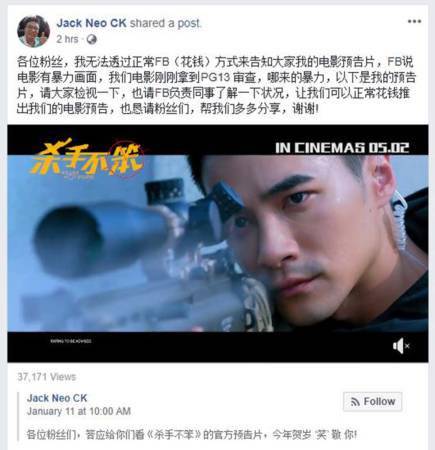Viewport: 435px width, 450px height.
Task: Click the original post caption text
Action: 192,435
